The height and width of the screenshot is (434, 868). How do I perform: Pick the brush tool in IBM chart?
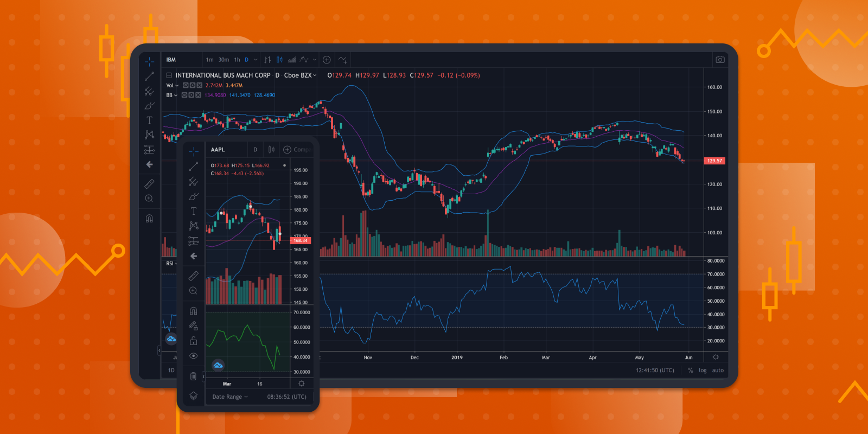[149, 106]
